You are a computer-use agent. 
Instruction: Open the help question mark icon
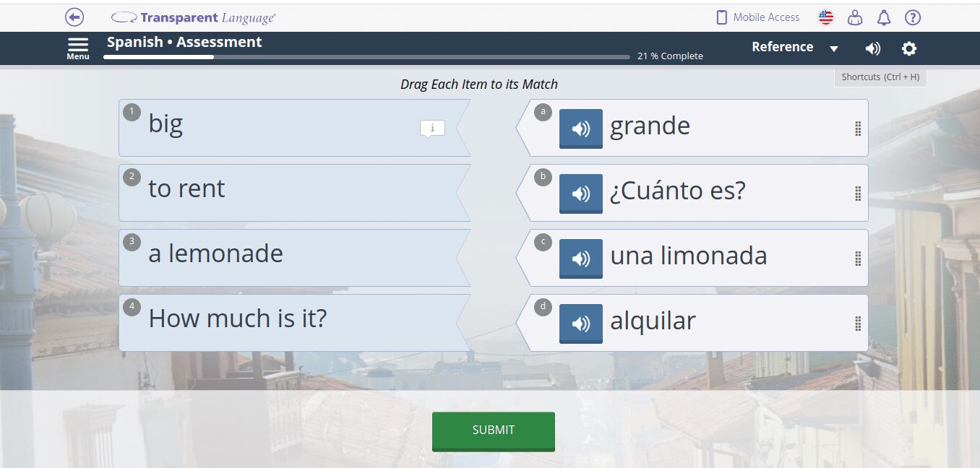(x=913, y=18)
